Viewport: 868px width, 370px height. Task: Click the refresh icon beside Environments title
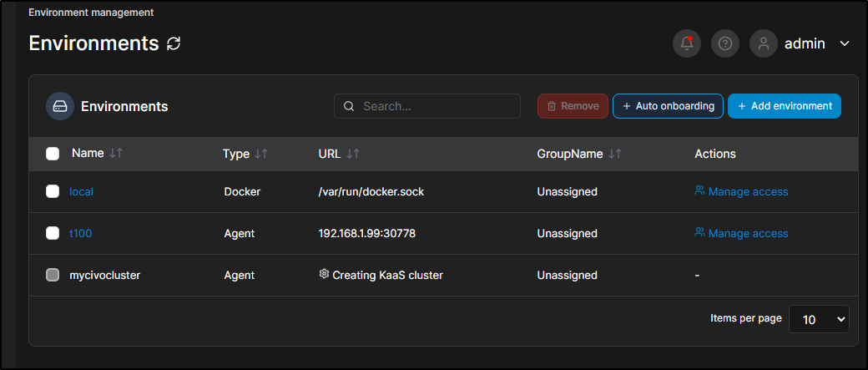coord(174,43)
